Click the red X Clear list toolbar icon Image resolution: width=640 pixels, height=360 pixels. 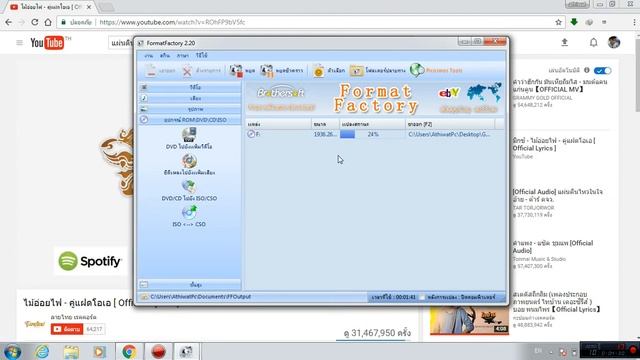click(187, 71)
